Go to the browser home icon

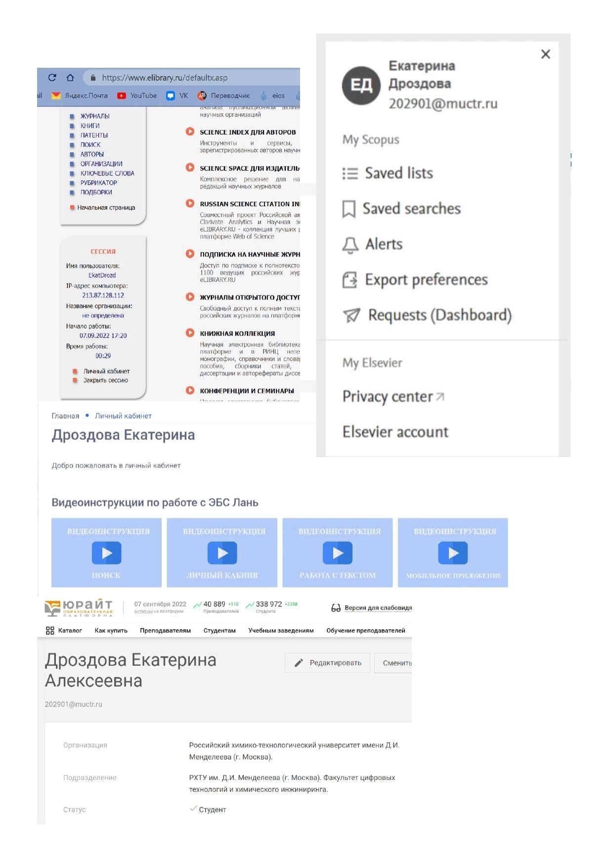click(70, 78)
